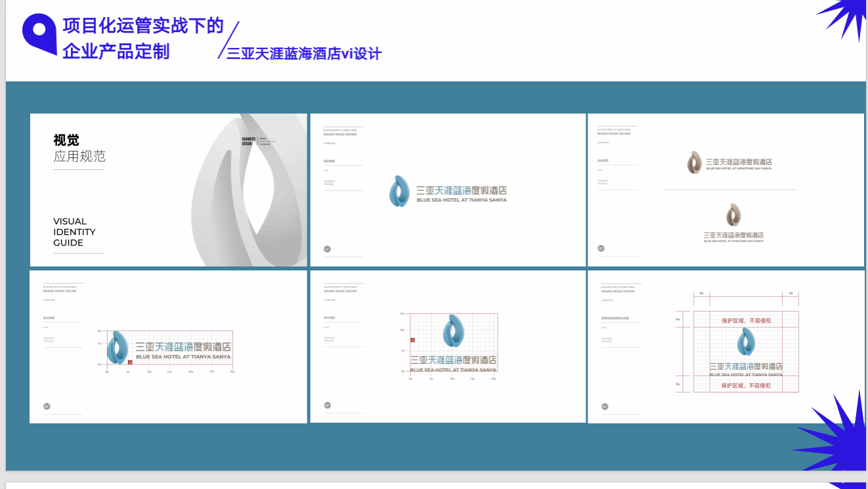Click BLUE SEA HOTEL AT TIANYA SANYA in top-middle page
Image resolution: width=868 pixels, height=489 pixels.
461,200
